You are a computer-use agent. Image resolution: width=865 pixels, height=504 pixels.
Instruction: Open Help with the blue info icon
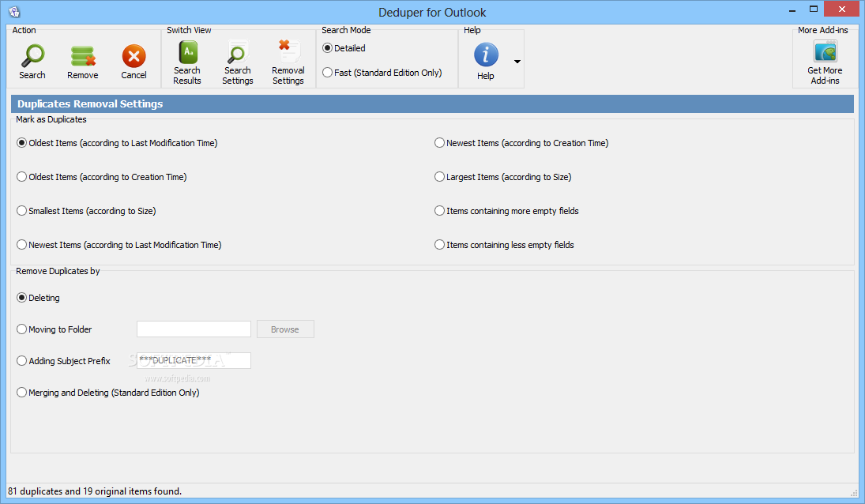pyautogui.click(x=486, y=62)
